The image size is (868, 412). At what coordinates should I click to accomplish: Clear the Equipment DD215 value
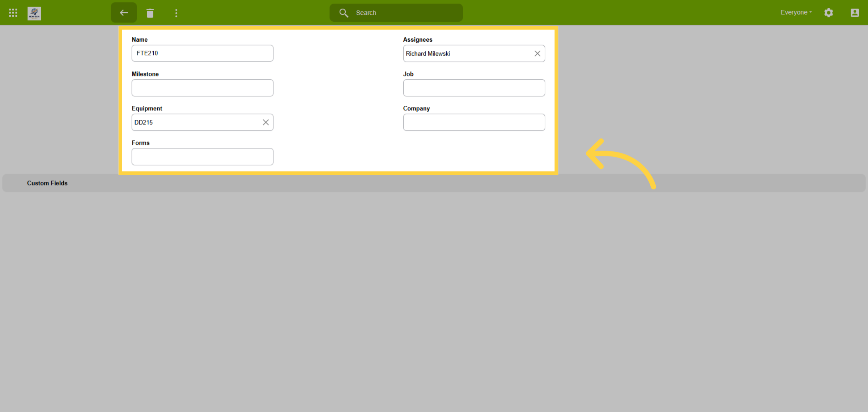(266, 122)
